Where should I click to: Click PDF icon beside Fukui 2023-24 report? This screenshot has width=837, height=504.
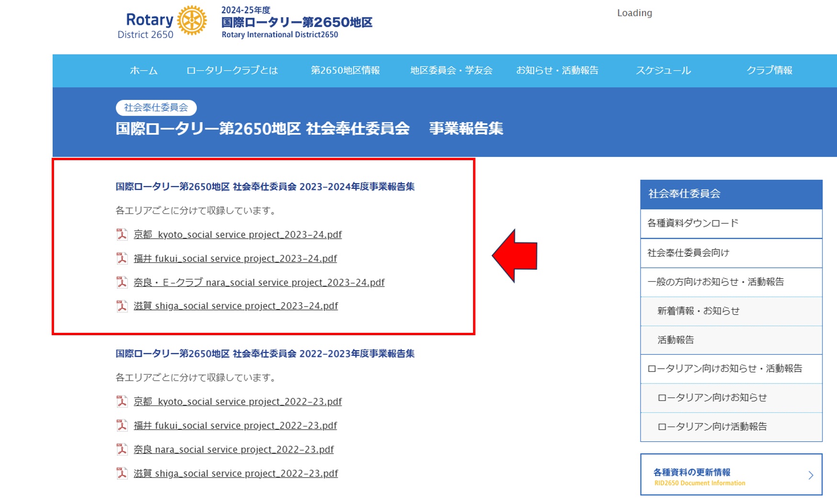coord(122,258)
